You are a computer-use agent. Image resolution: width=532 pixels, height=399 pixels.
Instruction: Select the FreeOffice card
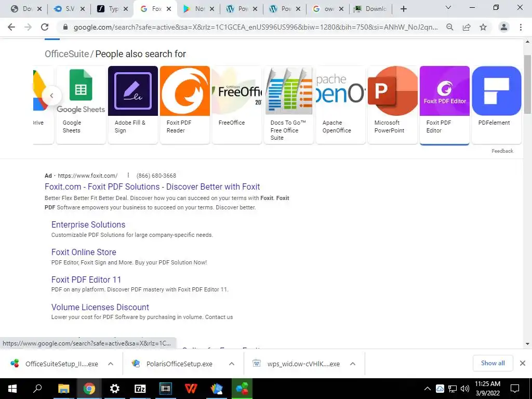(x=237, y=105)
